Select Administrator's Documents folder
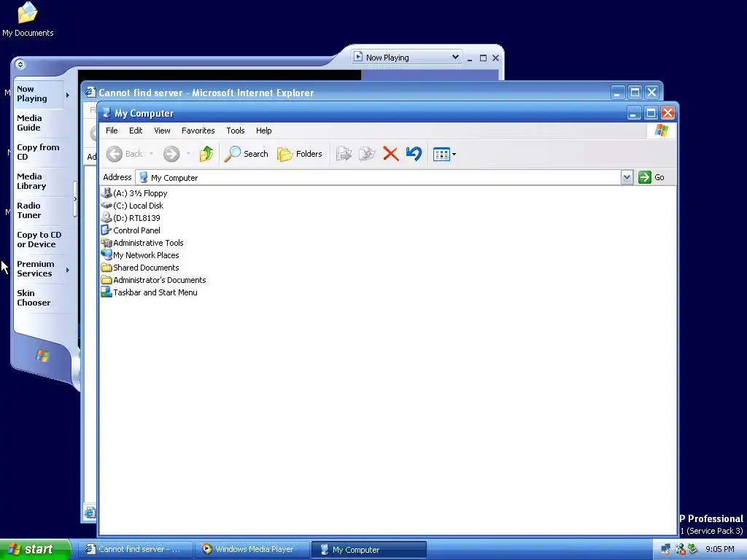Viewport: 747px width, 560px height. pos(154,279)
